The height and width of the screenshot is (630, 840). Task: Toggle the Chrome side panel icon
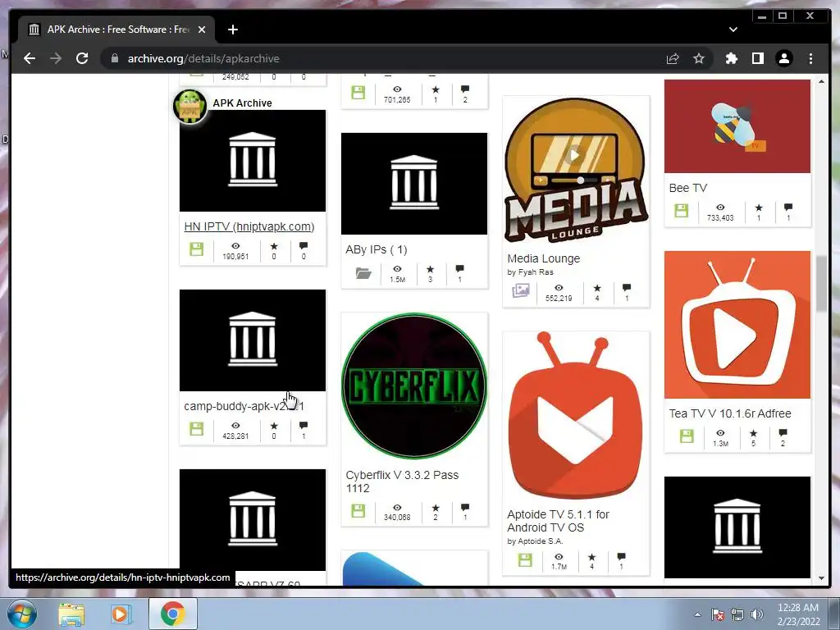[x=757, y=58]
